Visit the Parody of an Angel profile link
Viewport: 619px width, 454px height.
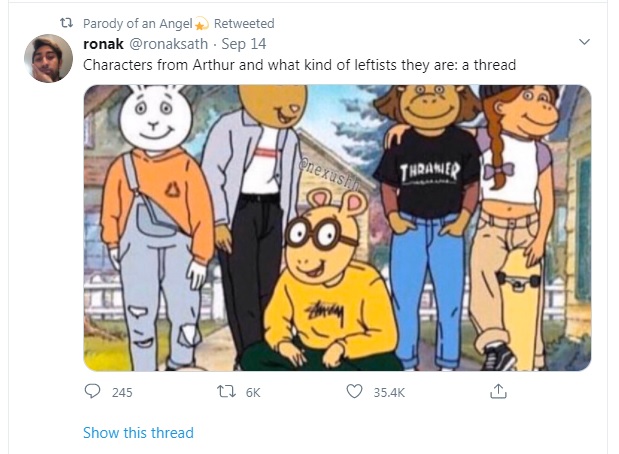coord(138,24)
